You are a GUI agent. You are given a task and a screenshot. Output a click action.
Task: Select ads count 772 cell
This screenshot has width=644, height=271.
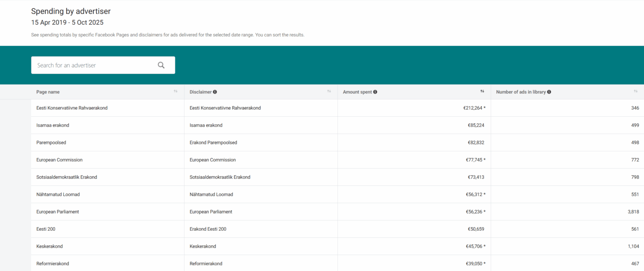tap(567, 160)
